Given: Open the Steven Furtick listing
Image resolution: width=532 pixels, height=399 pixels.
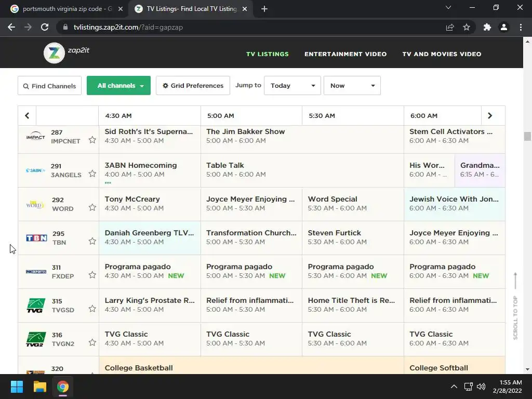Looking at the screenshot, I should 353,238.
